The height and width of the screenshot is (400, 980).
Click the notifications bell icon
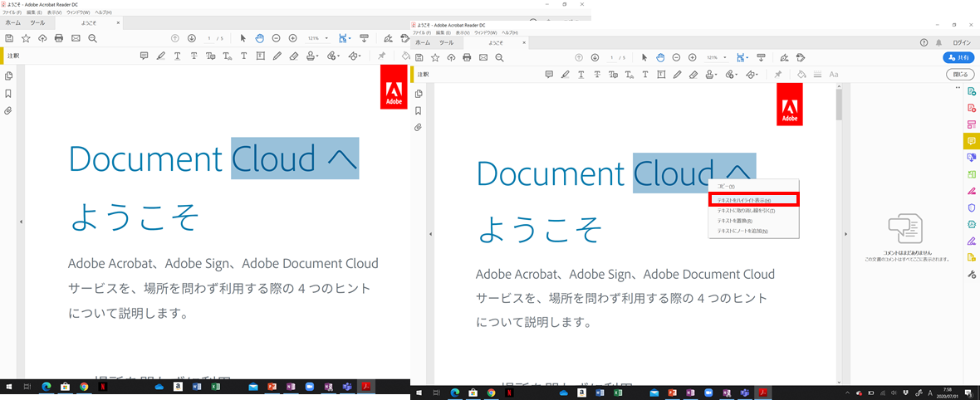click(938, 42)
